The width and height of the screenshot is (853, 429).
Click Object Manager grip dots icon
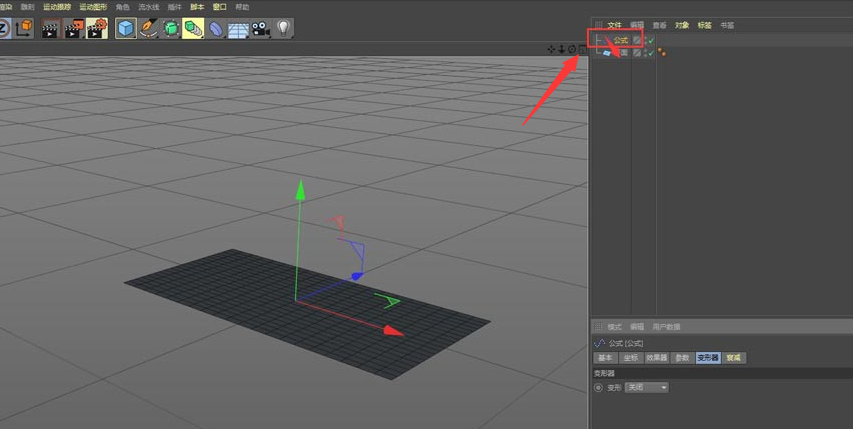click(598, 25)
